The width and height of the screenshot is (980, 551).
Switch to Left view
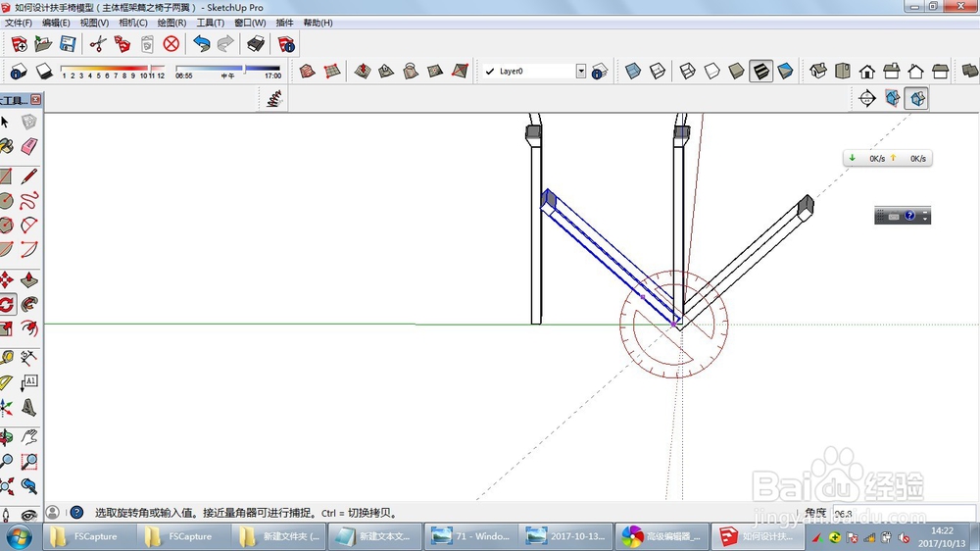pyautogui.click(x=940, y=72)
